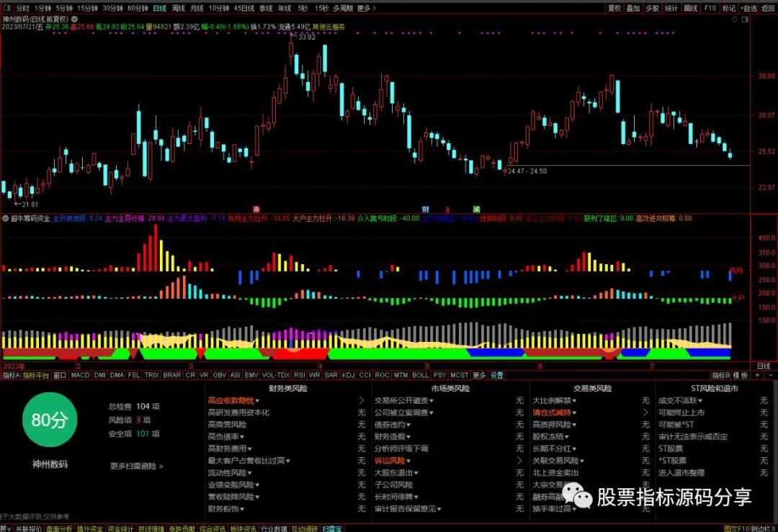
Task: Open arrow next to 诉讼风险 row
Action: pyautogui.click(x=519, y=461)
